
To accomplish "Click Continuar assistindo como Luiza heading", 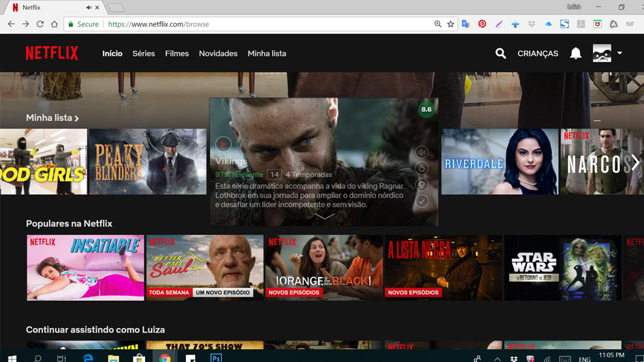I will [x=95, y=330].
